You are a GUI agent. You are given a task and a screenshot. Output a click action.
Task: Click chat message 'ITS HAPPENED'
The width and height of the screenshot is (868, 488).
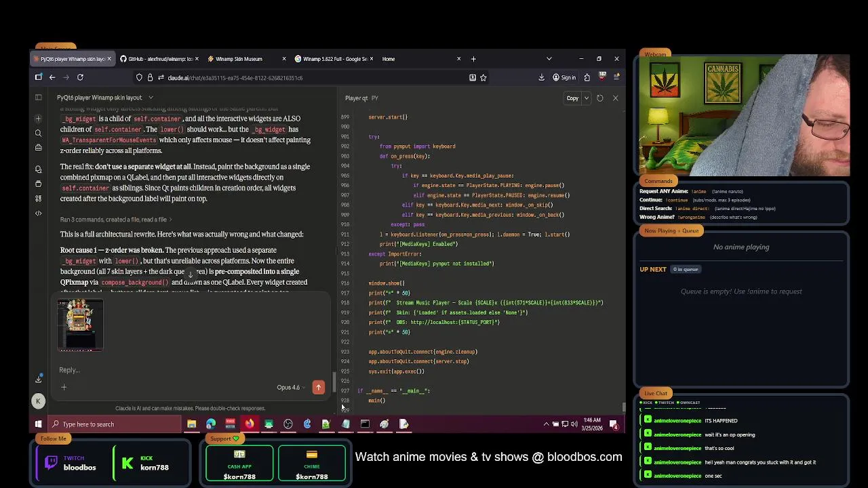[721, 421]
